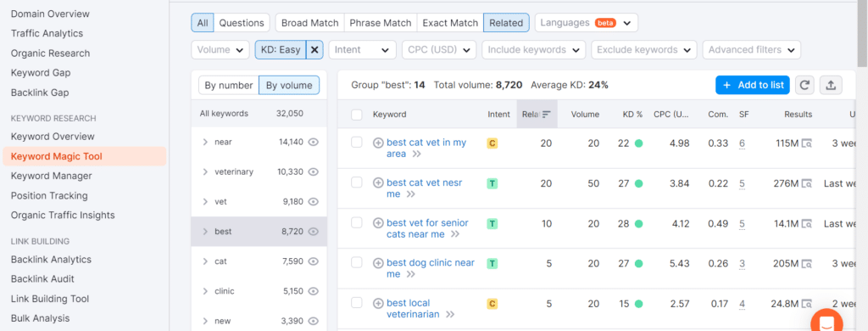Open SERP view icon for 276M results

807,183
